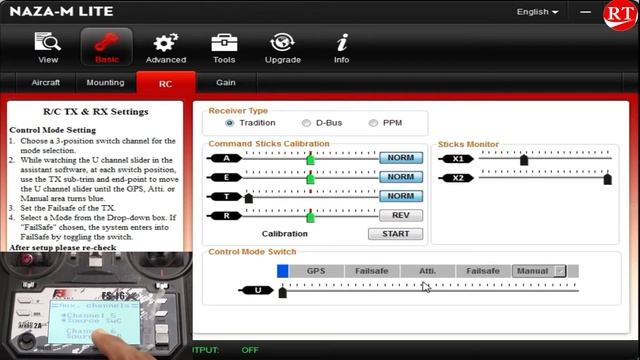Image resolution: width=640 pixels, height=360 pixels.
Task: Click the channel T label
Action: pos(226,197)
